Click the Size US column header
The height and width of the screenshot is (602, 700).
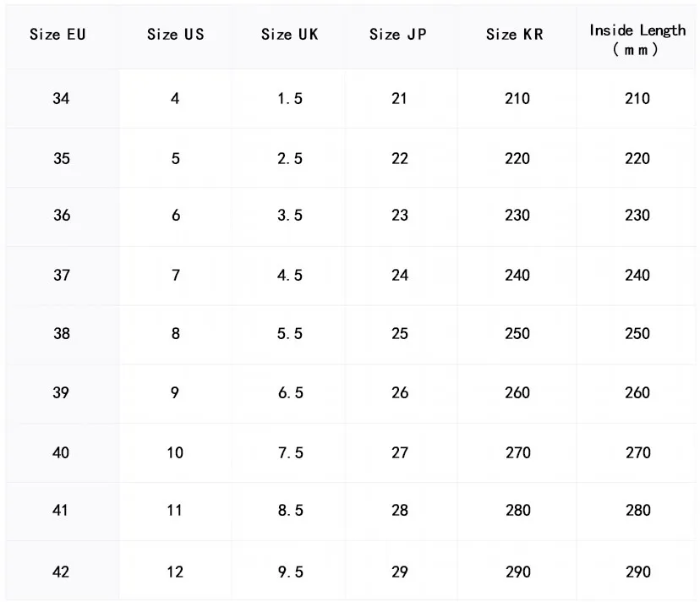(x=175, y=35)
